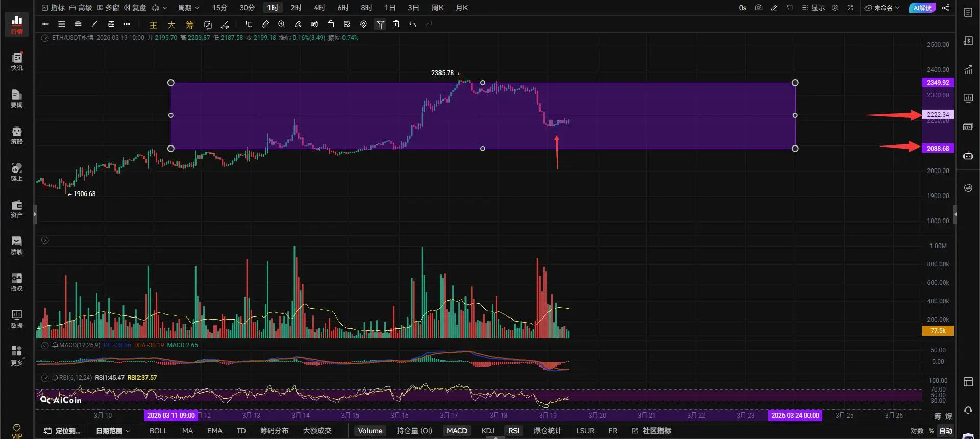Click the AI解读 button
Screen dimensions: 980x439
(922, 8)
